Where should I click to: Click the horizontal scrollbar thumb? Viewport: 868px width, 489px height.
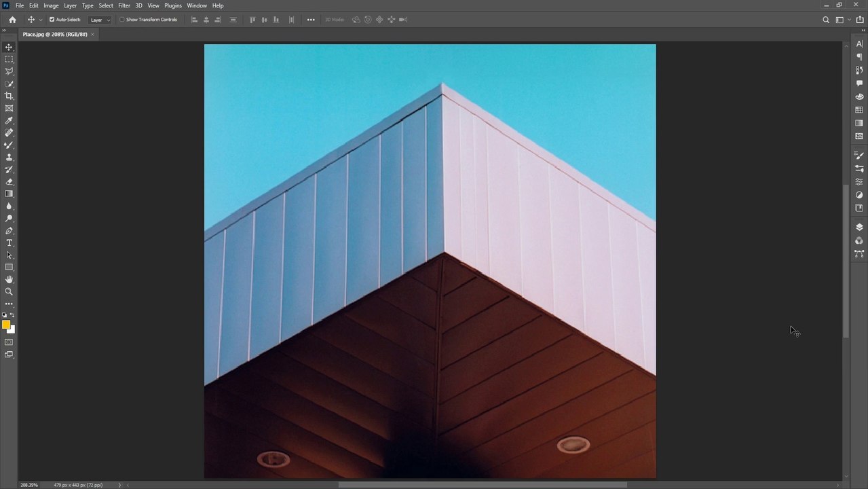[x=483, y=485]
